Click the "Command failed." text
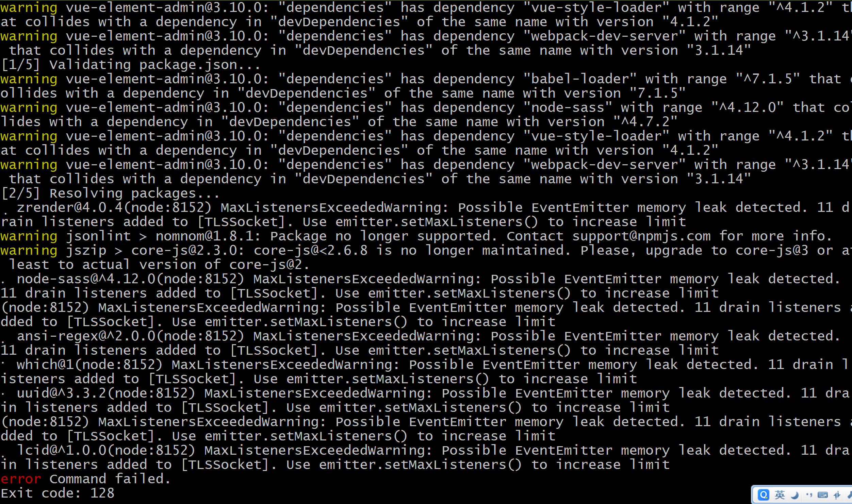This screenshot has height=504, width=852. (110, 479)
